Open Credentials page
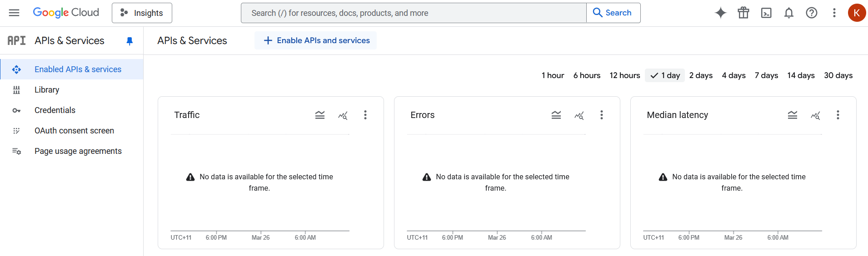Screen dimensions: 868x256 tap(72, 110)
